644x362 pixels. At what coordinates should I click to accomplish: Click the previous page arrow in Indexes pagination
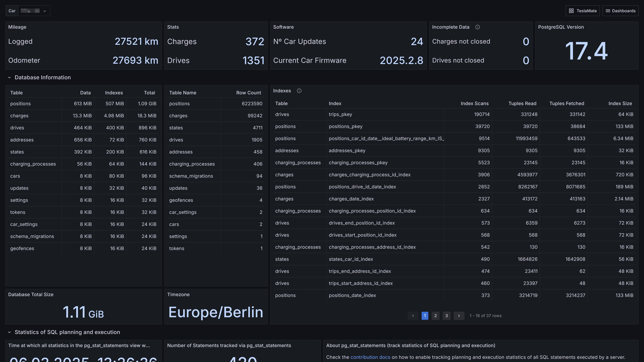tap(413, 316)
